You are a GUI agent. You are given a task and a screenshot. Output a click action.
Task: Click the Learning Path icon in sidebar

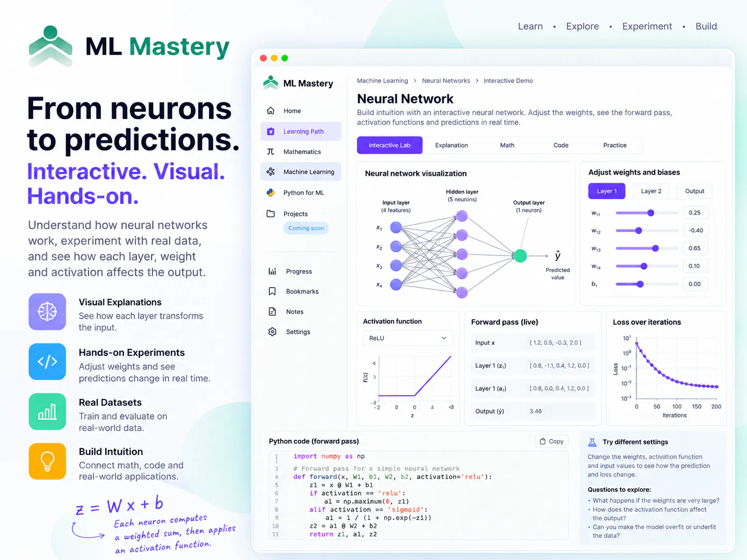[x=270, y=131]
